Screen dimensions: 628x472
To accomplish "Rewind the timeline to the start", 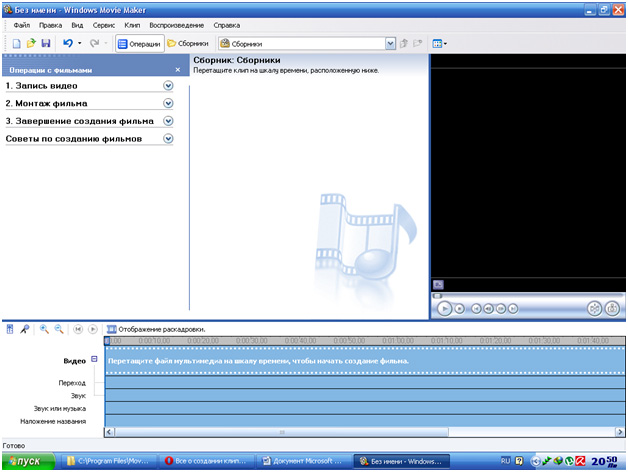I will point(78,329).
